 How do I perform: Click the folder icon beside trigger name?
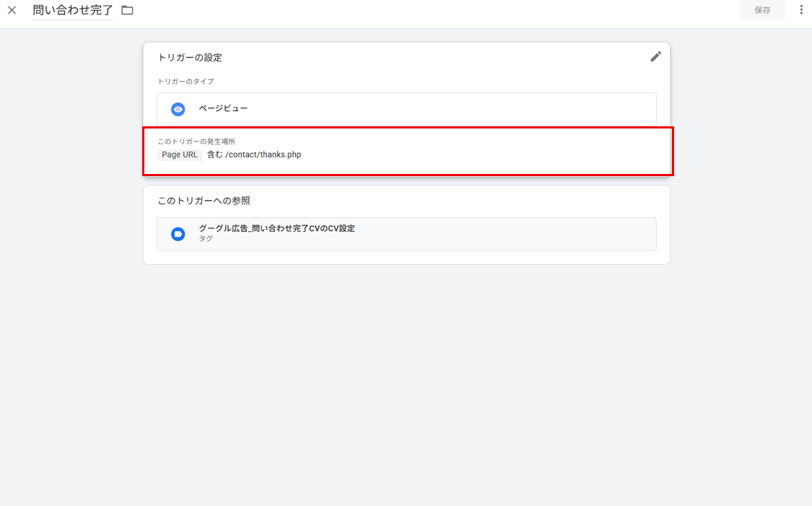tap(127, 10)
